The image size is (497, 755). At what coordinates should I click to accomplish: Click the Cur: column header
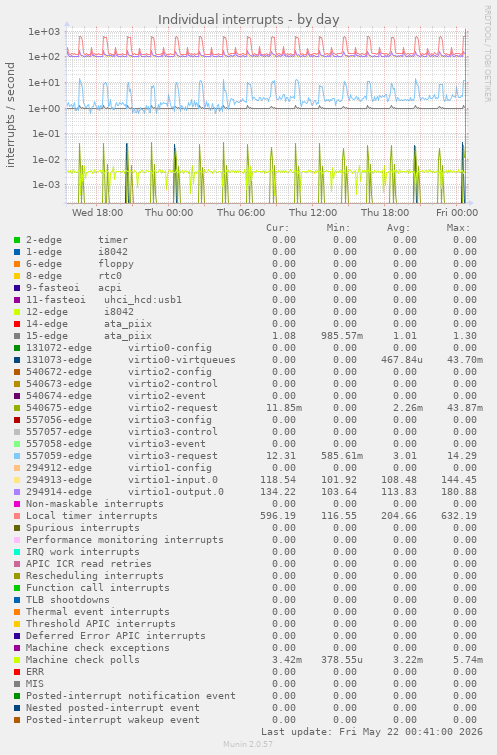278,228
